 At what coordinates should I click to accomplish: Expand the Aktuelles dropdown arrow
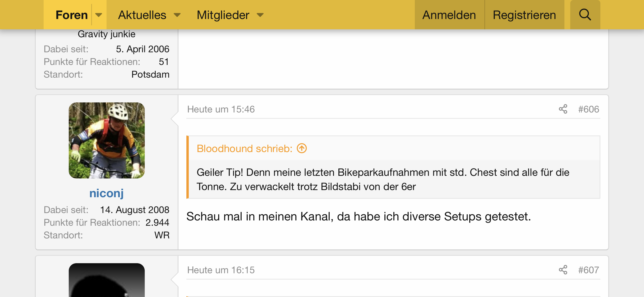(177, 15)
